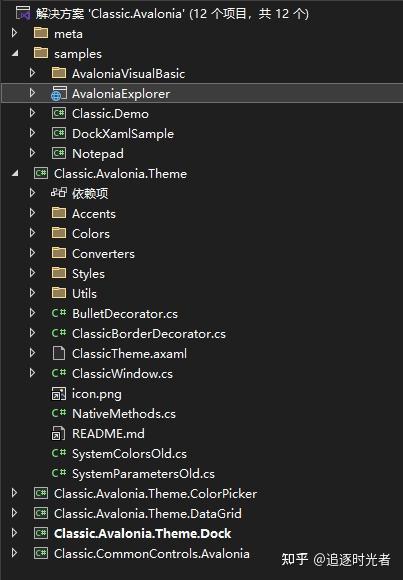Click the Classic.Avalonia.Theme.ColorPicker project icon

[41, 493]
